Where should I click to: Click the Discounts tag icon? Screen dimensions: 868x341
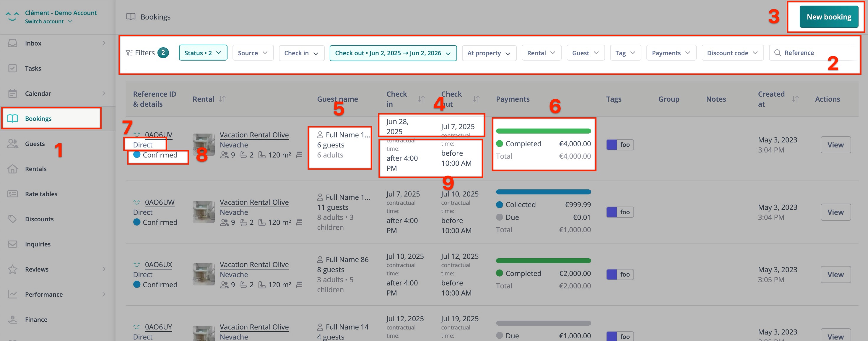coord(12,219)
